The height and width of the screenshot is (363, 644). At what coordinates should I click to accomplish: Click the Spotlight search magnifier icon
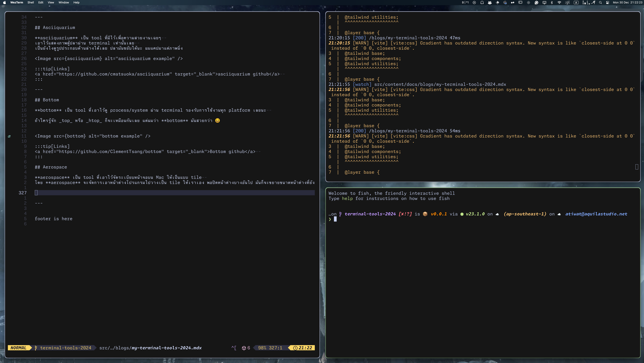[x=600, y=2]
